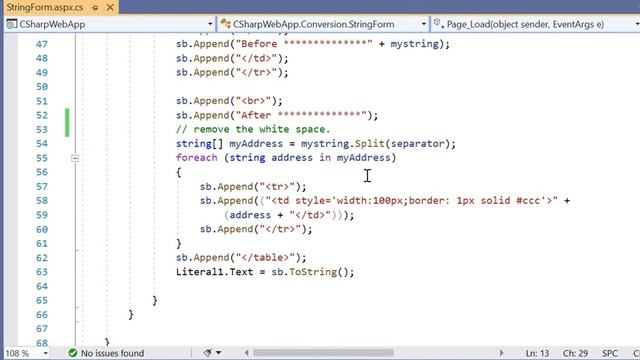This screenshot has height=360, width=640.
Task: Click the "foreach" keyword on line 55
Action: [197, 158]
